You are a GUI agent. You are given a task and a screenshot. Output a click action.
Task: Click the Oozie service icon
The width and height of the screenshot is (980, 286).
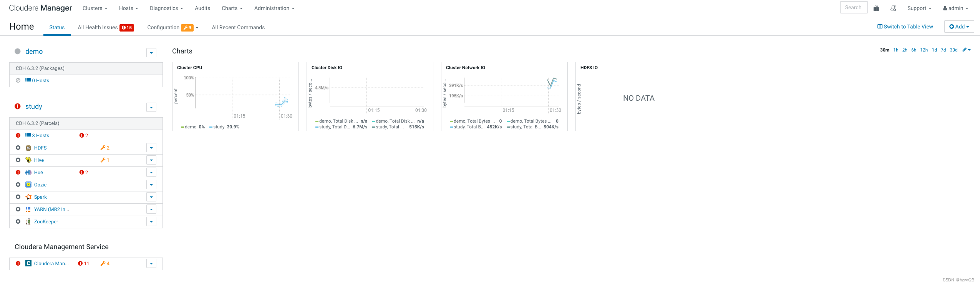pos(28,185)
